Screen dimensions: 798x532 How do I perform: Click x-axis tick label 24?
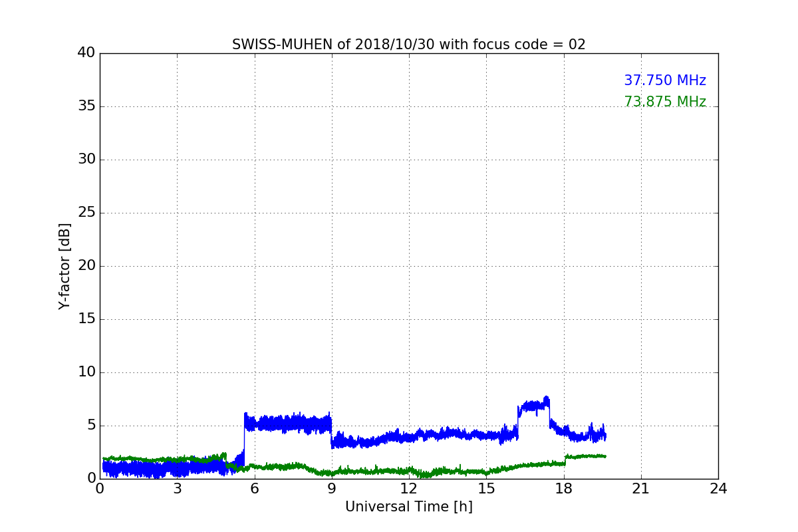click(x=718, y=489)
